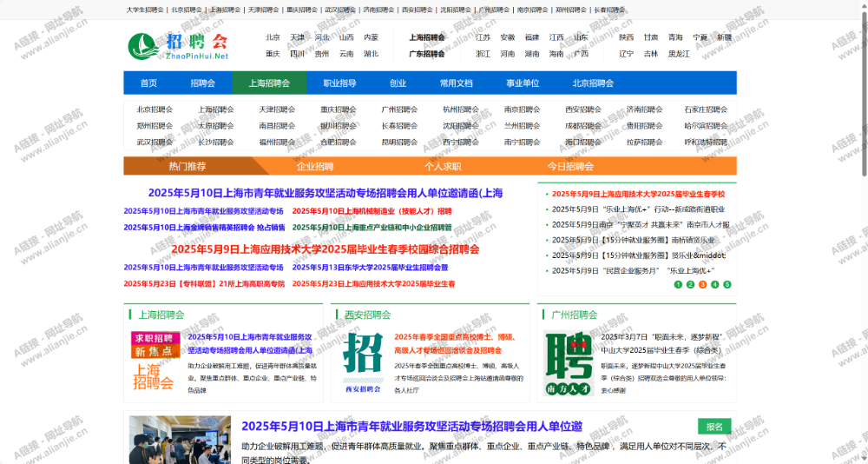Jump to carousel page 5 dot

727,284
